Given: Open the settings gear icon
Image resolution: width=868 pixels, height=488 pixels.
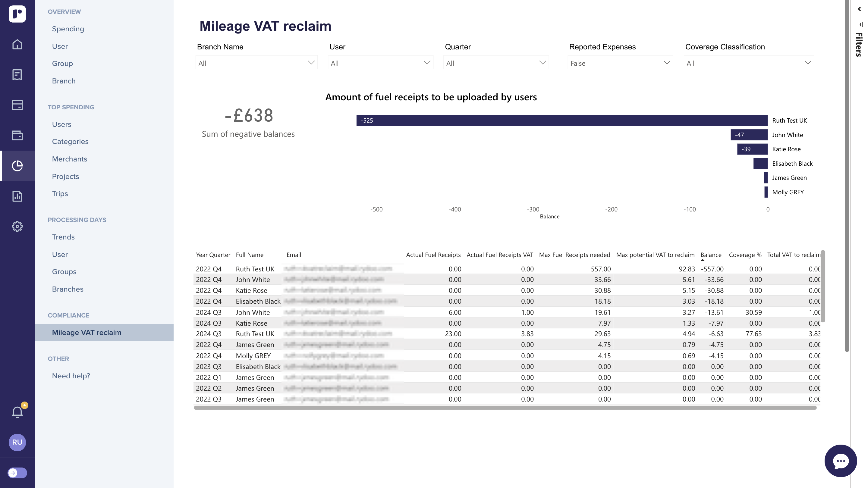Looking at the screenshot, I should point(17,226).
